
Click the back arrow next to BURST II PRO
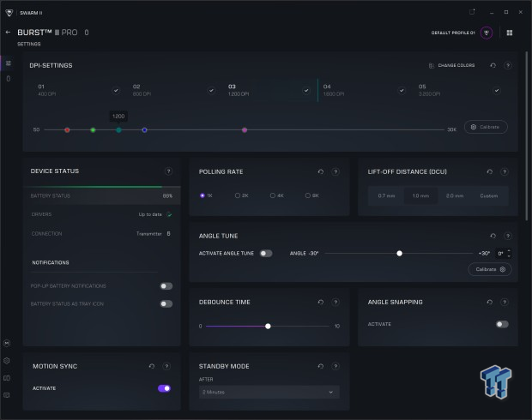point(9,33)
